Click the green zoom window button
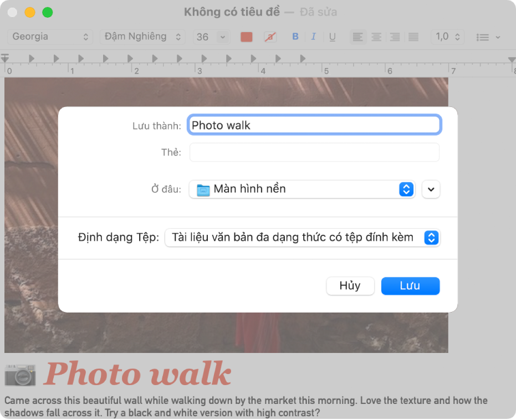Screen dimensions: 516x420 [48, 13]
